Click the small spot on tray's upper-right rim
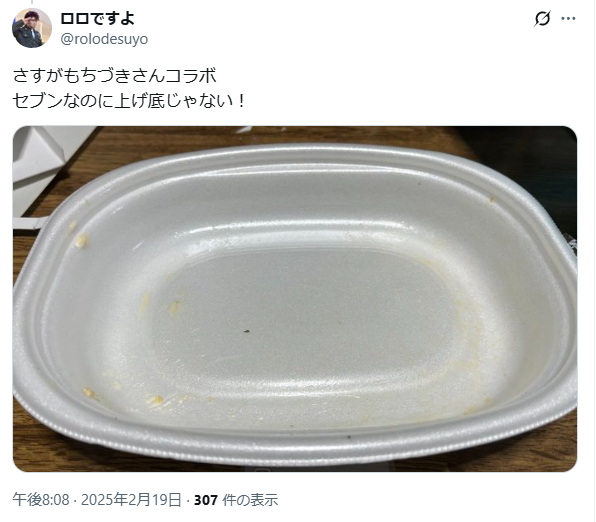 491,198
